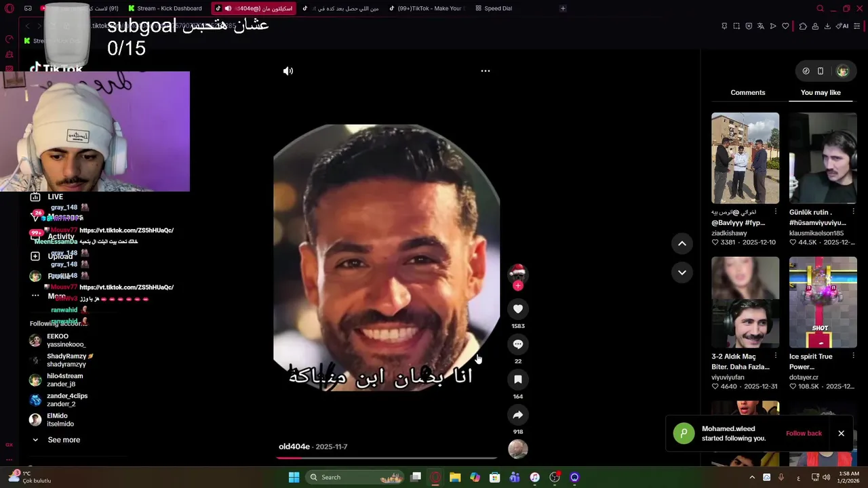Open the page translate icon

(761, 26)
